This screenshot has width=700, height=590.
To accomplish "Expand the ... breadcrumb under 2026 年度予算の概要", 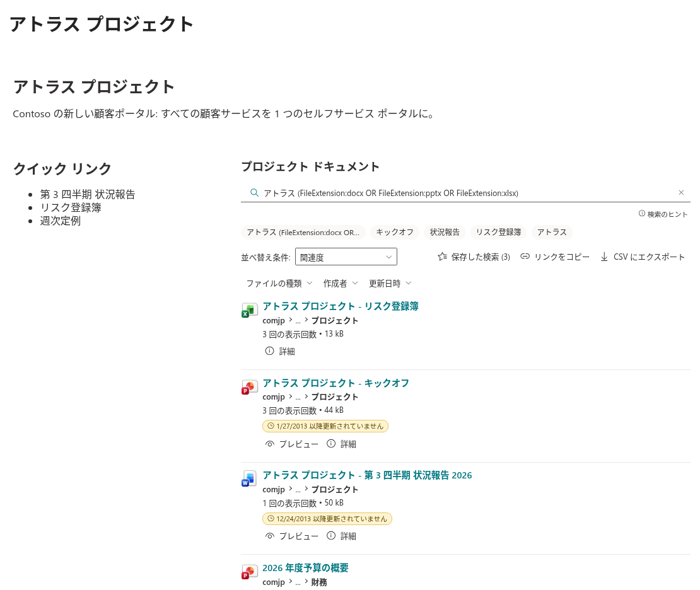I will coord(298,582).
